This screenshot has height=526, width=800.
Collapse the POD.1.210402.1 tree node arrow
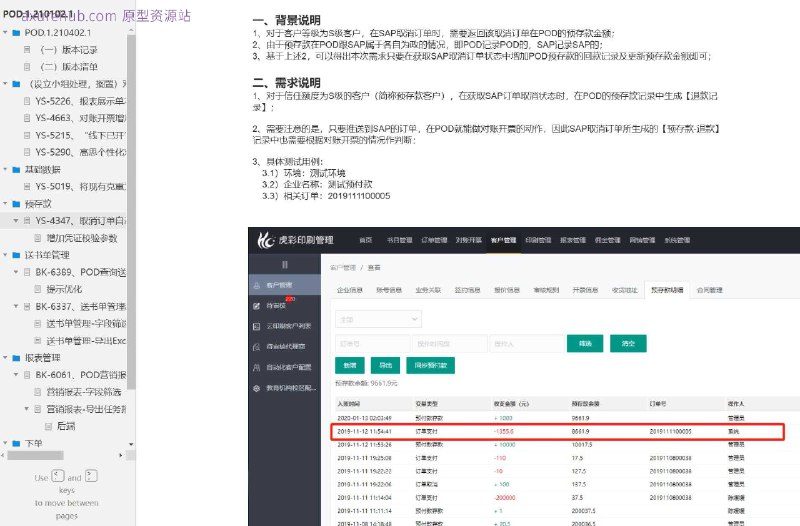[5, 33]
